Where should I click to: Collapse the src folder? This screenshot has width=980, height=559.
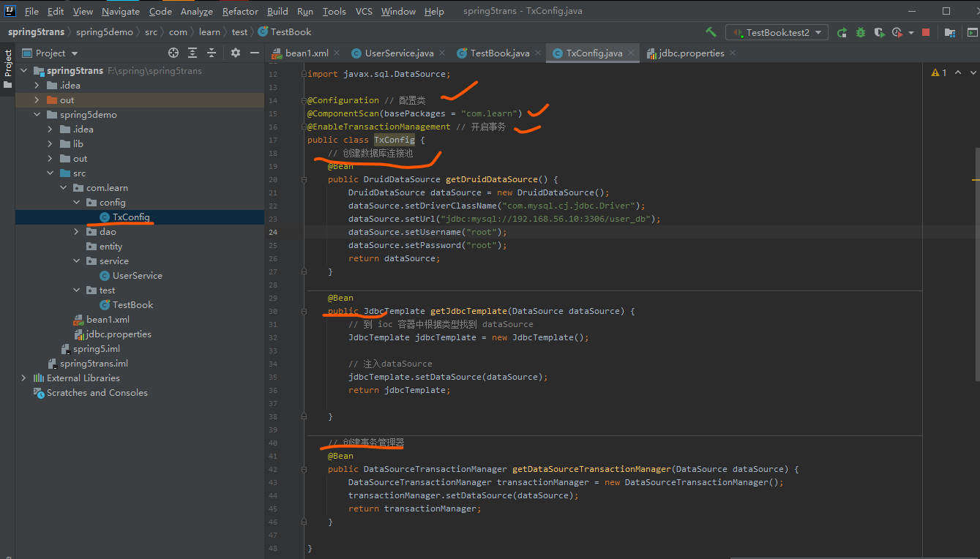pos(50,173)
